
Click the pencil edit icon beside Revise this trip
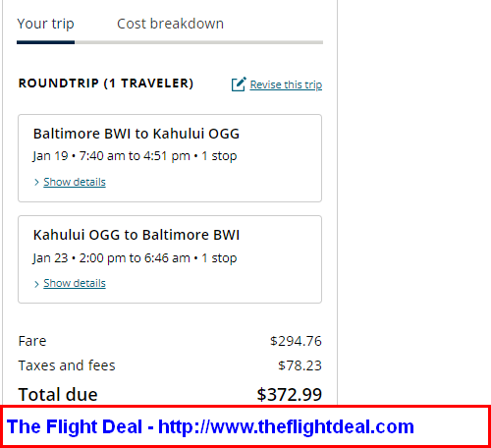[x=239, y=84]
